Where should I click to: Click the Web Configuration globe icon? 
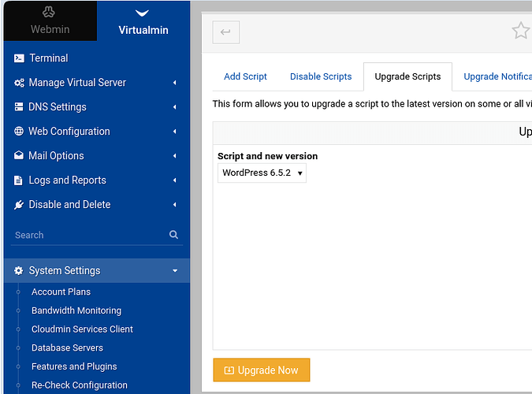point(19,132)
